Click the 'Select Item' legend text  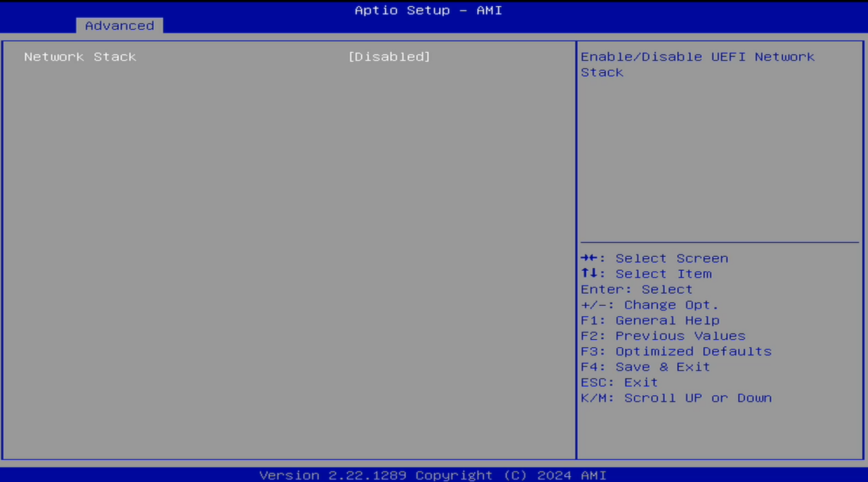coord(663,274)
